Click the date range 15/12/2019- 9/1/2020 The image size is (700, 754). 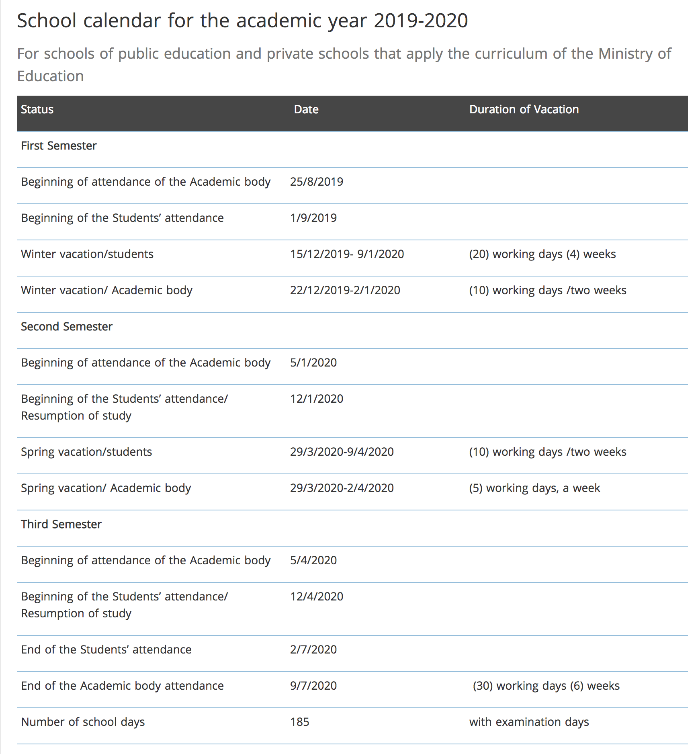[x=347, y=254]
